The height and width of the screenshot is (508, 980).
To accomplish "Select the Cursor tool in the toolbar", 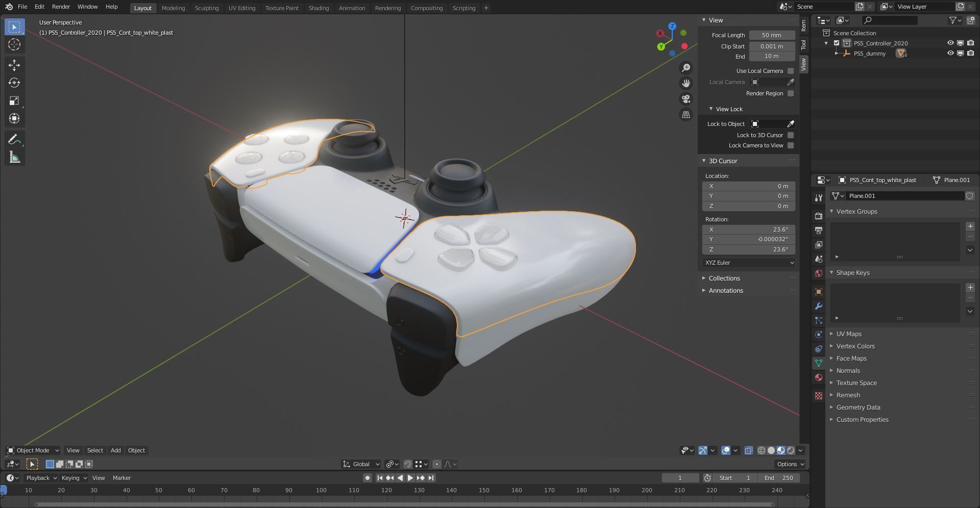I will (x=14, y=44).
